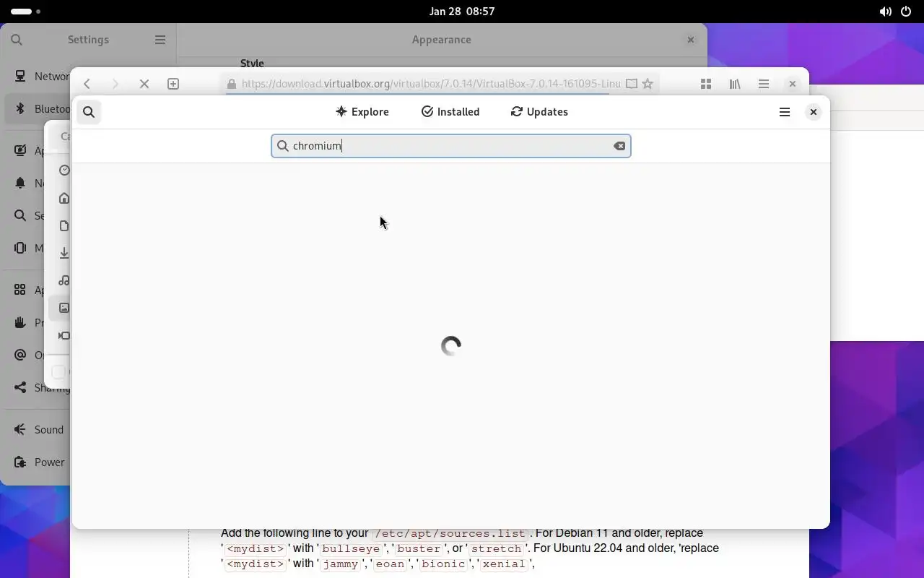Select Power in Settings sidebar

point(38,462)
